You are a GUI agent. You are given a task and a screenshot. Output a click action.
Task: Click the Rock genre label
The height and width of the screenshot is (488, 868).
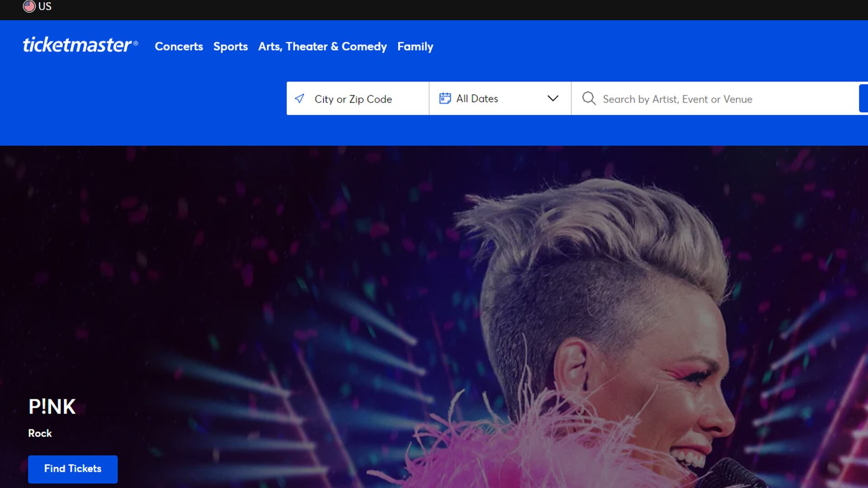tap(40, 433)
